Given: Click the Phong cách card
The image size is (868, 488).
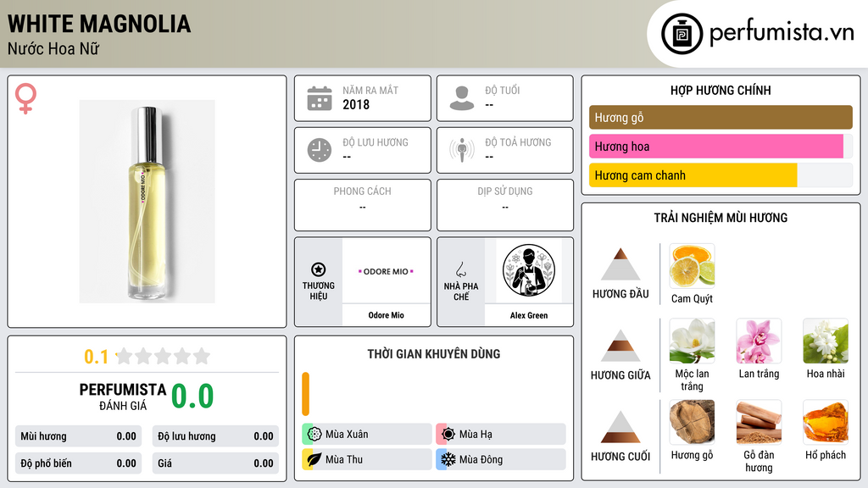Looking at the screenshot, I should click(x=363, y=205).
